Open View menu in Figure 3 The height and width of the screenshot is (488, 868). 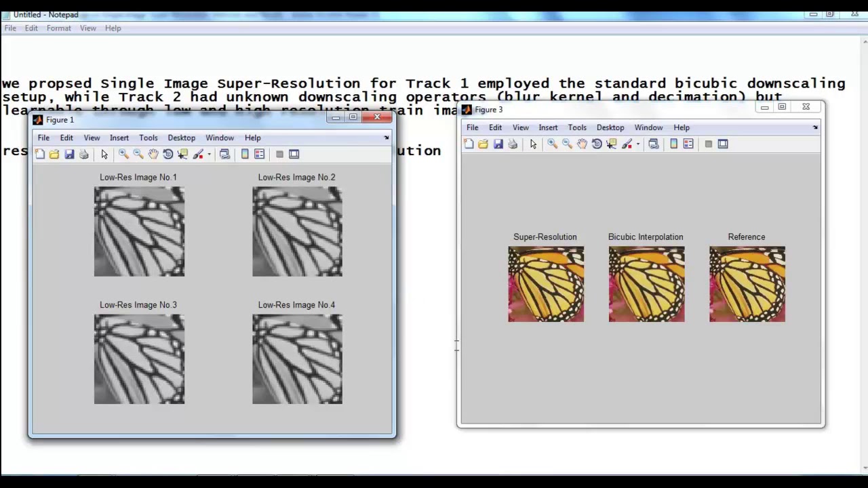(521, 127)
